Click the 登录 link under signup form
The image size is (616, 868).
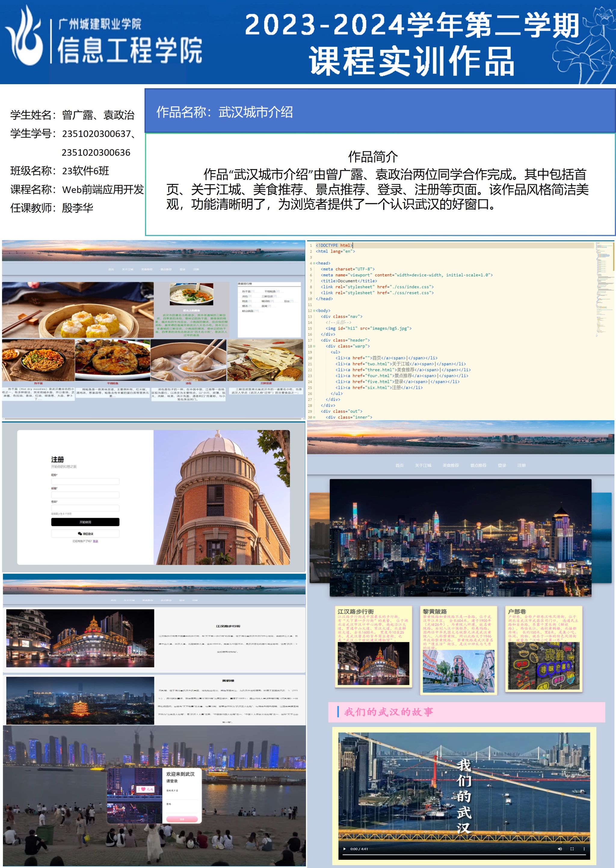click(95, 541)
